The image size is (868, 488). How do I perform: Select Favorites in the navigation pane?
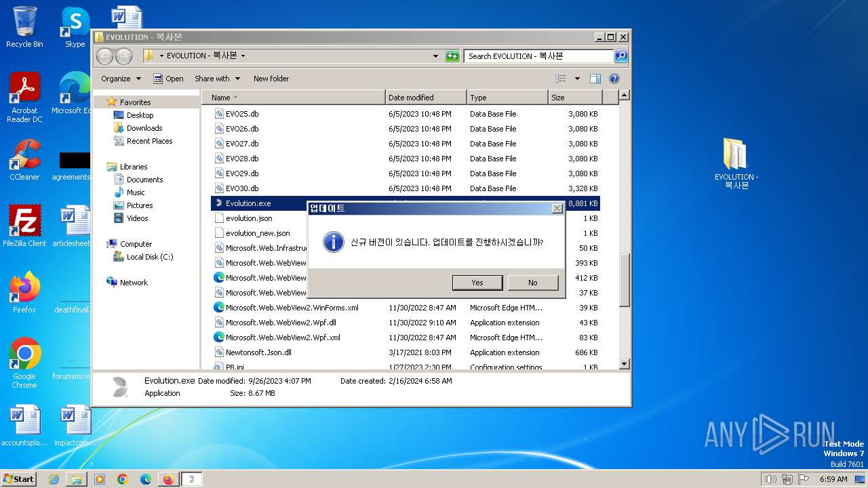point(136,102)
